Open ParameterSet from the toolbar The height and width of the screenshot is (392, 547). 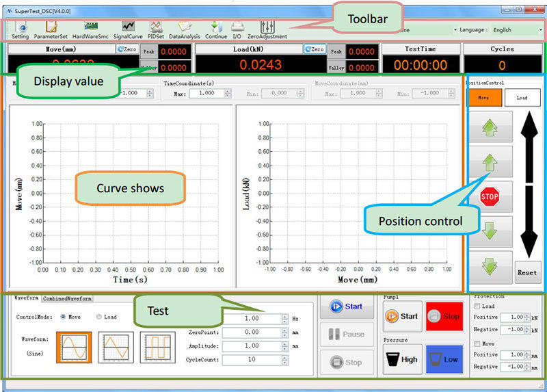51,29
